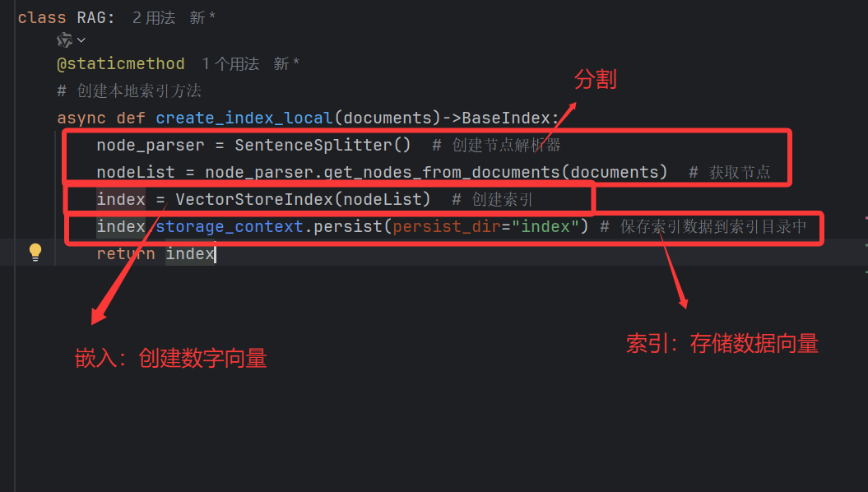Screen dimensions: 868x492
Task: Expand the chevron beside the AI assistant icon
Action: coord(81,39)
